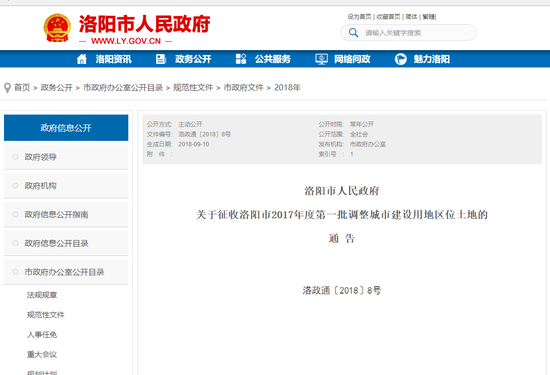Click the 生成日期 2018-09-10 value
Viewport: 550px width, 375px height.
[194, 144]
